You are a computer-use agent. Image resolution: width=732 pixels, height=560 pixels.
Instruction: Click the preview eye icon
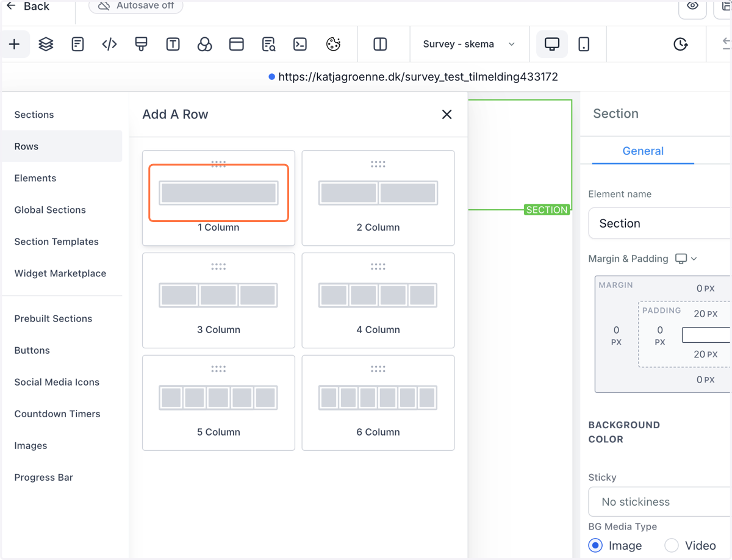(x=692, y=6)
